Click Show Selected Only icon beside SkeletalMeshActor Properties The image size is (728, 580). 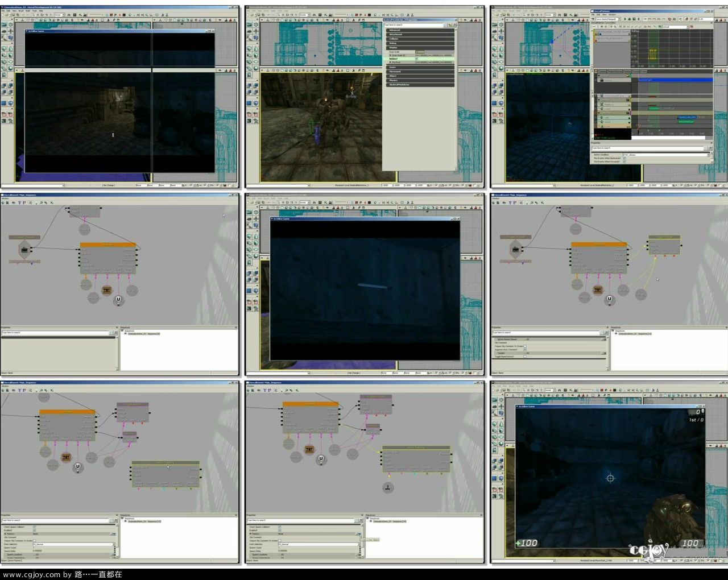(x=249, y=113)
